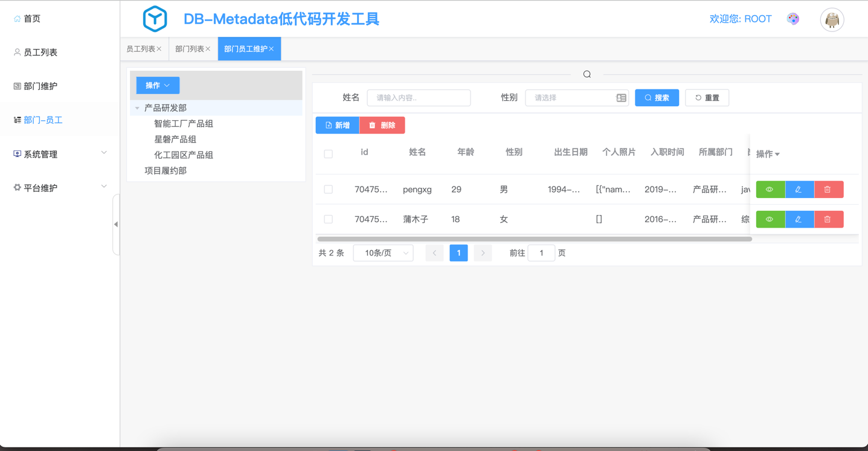Screen dimensions: 868x451
Task: Check the pengxg row checkbox
Action: click(x=329, y=190)
